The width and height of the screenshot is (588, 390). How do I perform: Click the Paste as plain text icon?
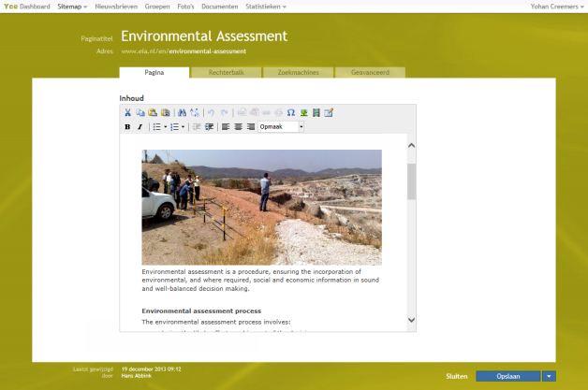tap(166, 113)
